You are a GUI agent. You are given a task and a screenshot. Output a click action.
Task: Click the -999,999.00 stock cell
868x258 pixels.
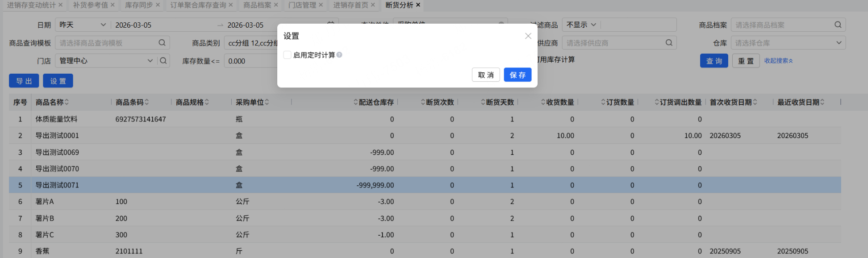click(x=375, y=185)
